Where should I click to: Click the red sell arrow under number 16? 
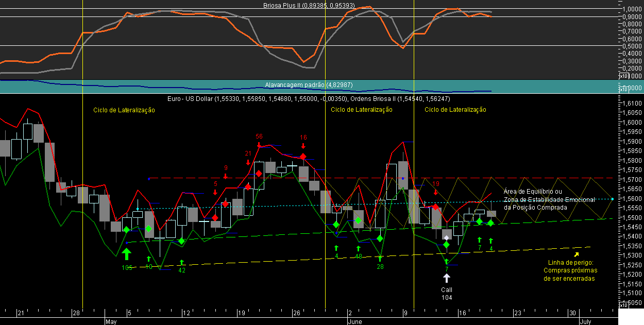coord(303,146)
